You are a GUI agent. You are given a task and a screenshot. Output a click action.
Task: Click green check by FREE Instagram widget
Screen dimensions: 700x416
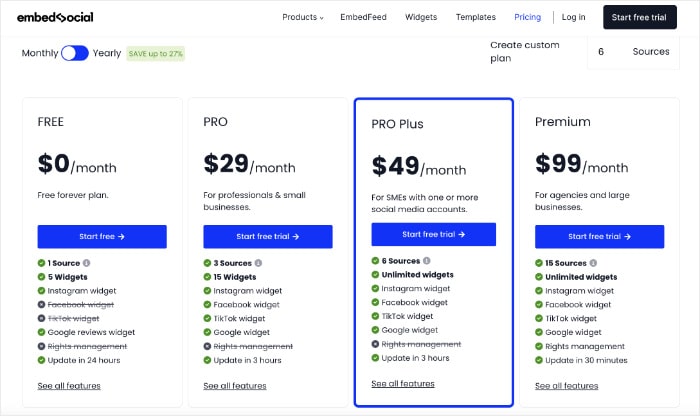(x=42, y=291)
